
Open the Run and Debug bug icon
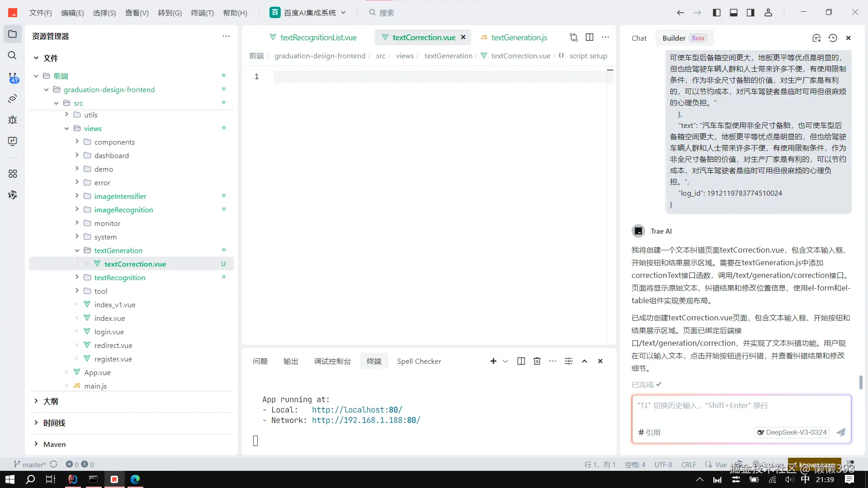point(13,120)
